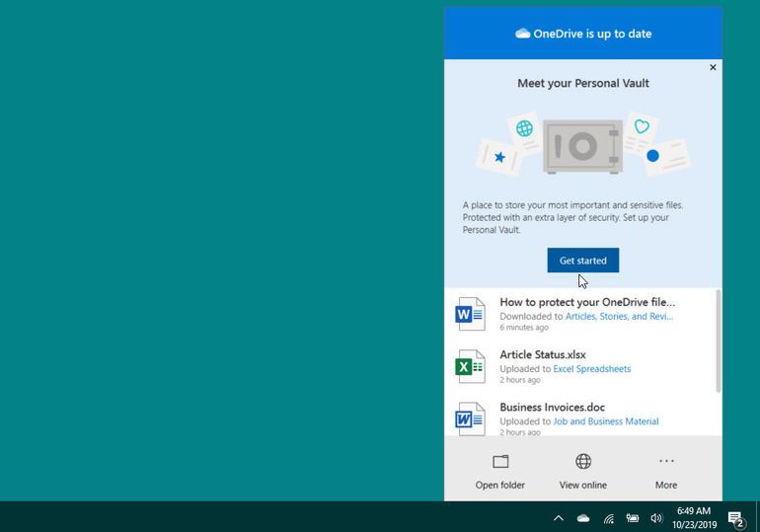760x532 pixels.
Task: Click the Meet your Personal Vault heading
Action: point(582,83)
